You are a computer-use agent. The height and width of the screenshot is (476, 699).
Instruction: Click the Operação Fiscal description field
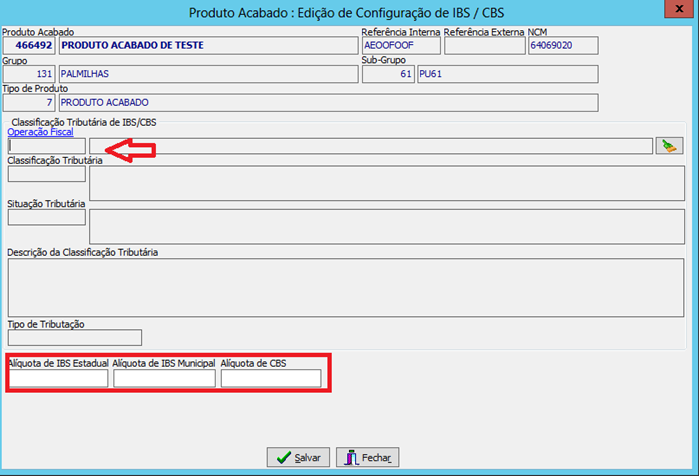[x=370, y=146]
